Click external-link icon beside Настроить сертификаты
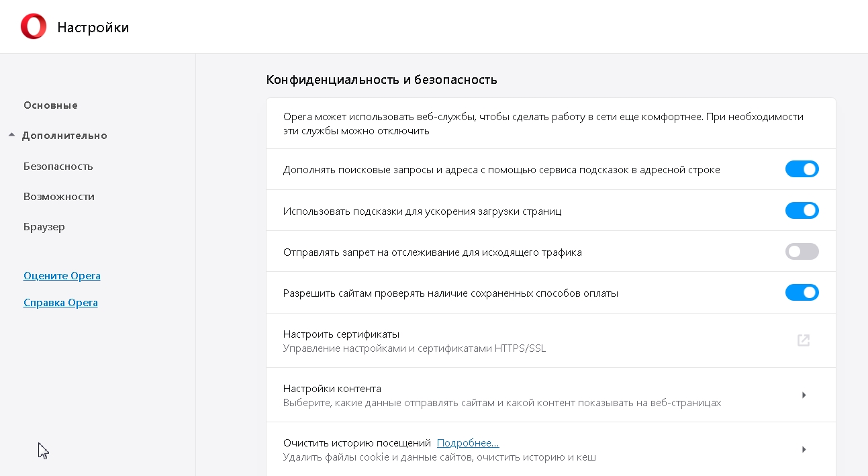The width and height of the screenshot is (868, 476). pyautogui.click(x=803, y=340)
